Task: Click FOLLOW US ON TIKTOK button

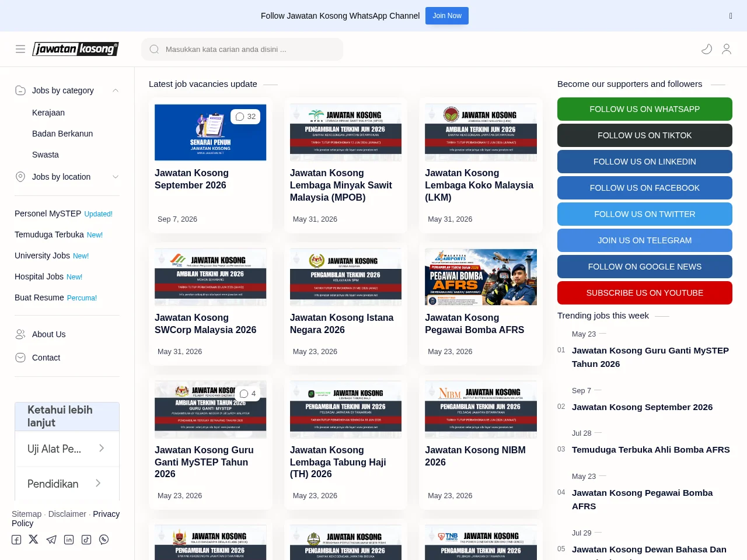Action: (x=645, y=135)
